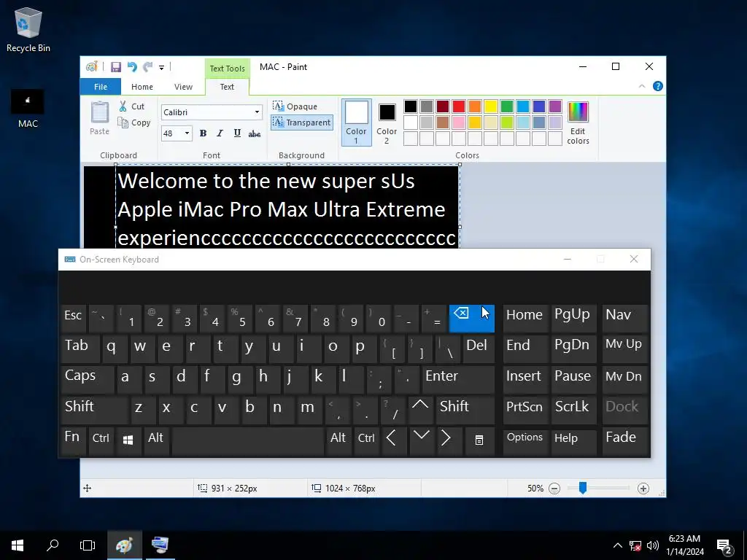
Task: Undo the last action in Paint
Action: [x=132, y=67]
